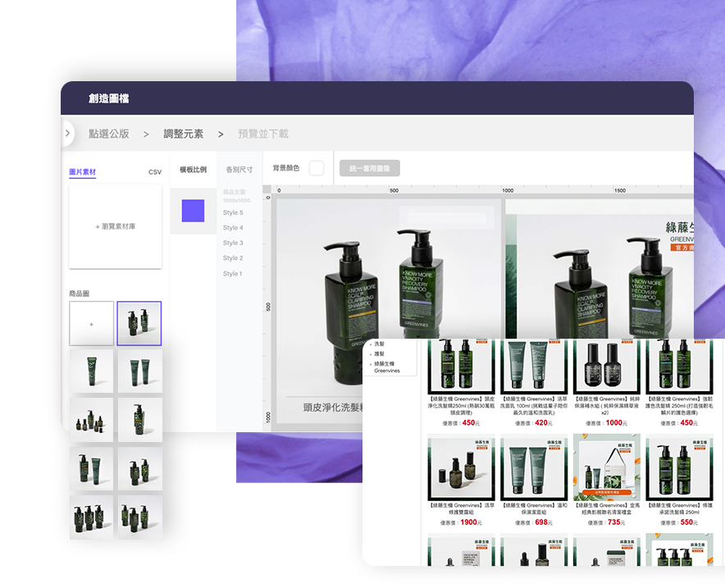Choose Style 3 from the size list
725x588 pixels.
(233, 243)
